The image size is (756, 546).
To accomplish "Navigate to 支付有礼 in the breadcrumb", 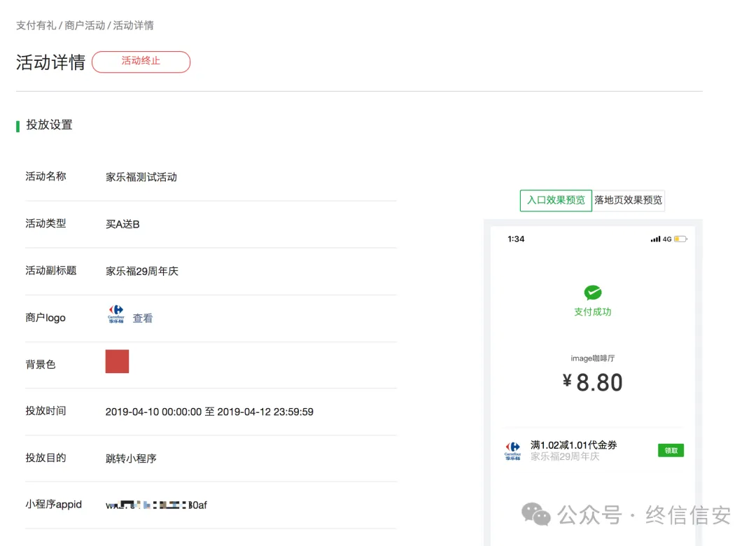I will point(35,25).
